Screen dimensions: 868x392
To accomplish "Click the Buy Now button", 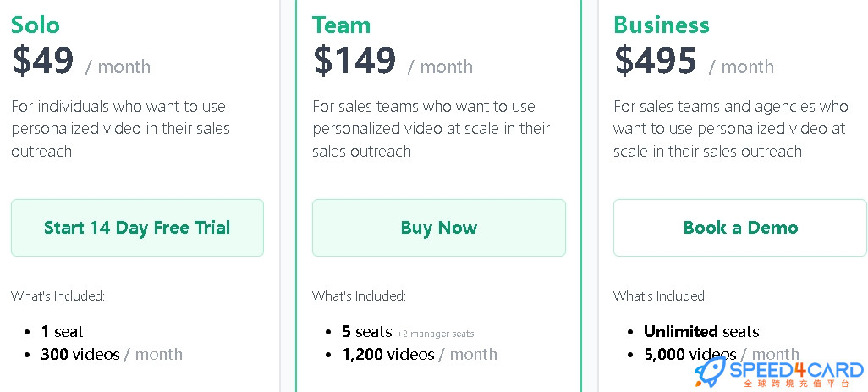I will pos(439,228).
